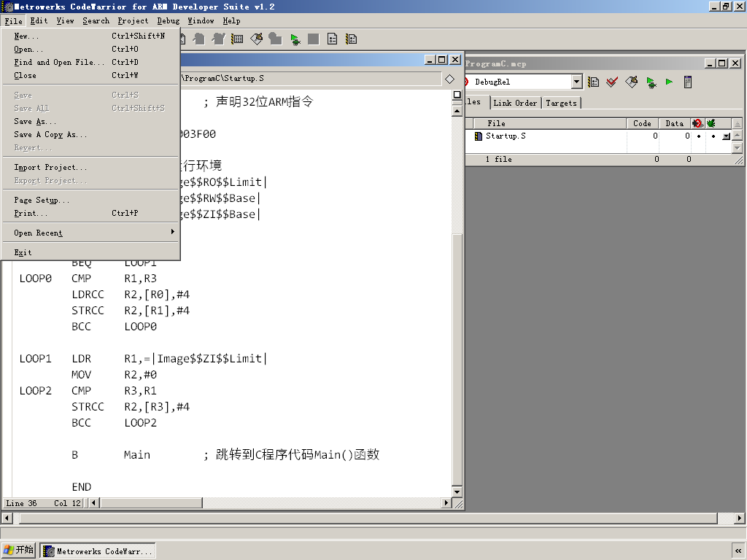747x560 pixels.
Task: Click the Data column header
Action: coord(675,123)
